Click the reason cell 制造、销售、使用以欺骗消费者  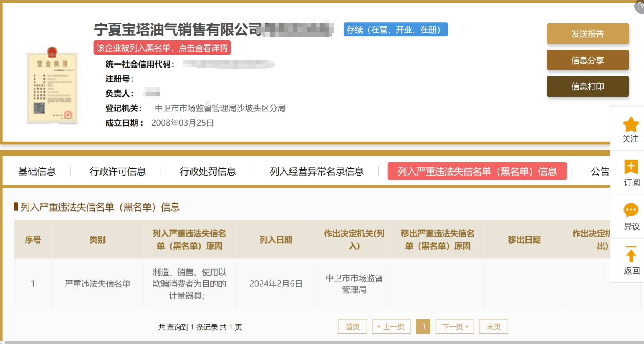tap(190, 284)
